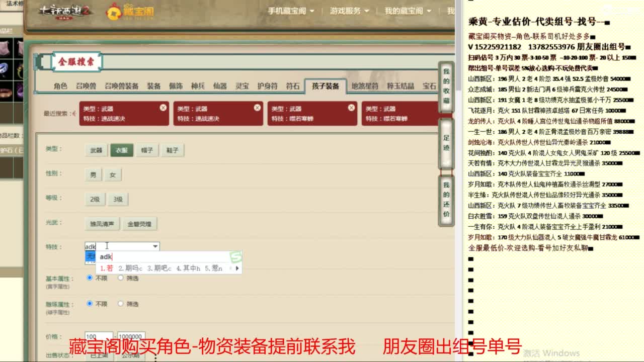This screenshot has height=362, width=644.
Task: Go to the 神兵 tab
Action: click(x=198, y=86)
